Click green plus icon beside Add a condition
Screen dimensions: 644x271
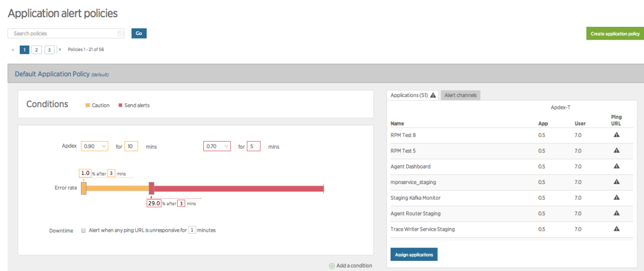[x=332, y=266]
